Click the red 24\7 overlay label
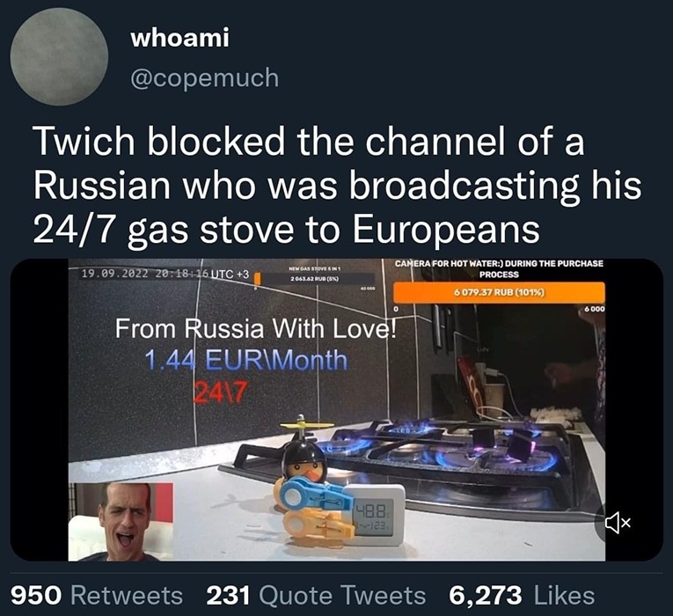Image resolution: width=673 pixels, height=616 pixels. click(221, 392)
